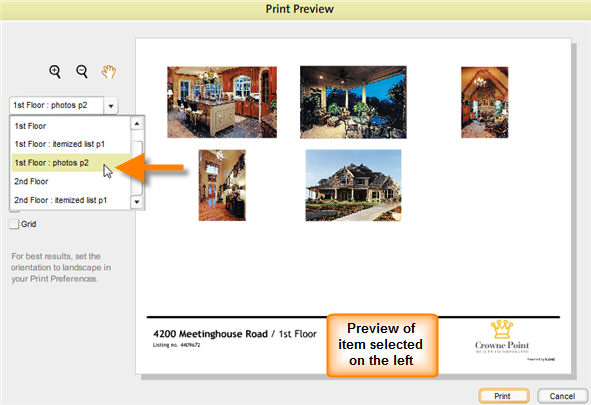Click the kitchen photo thumbnail
This screenshot has width=591, height=405.
pyautogui.click(x=222, y=102)
